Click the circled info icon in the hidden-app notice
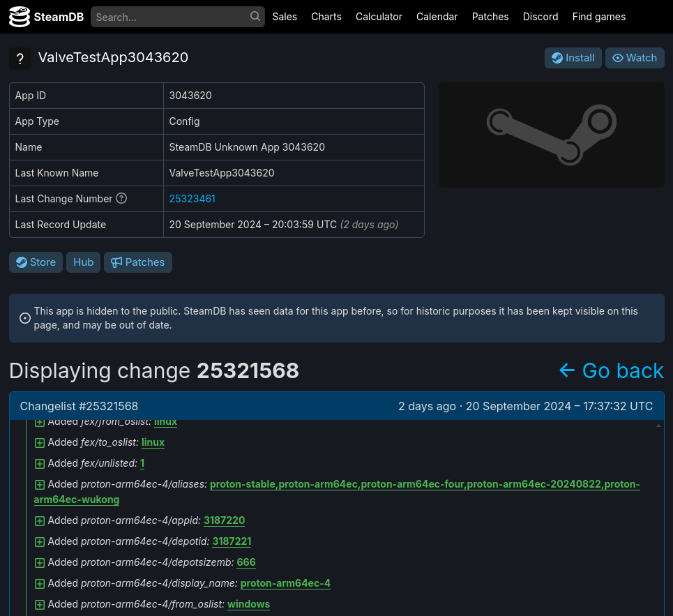 coord(24,317)
